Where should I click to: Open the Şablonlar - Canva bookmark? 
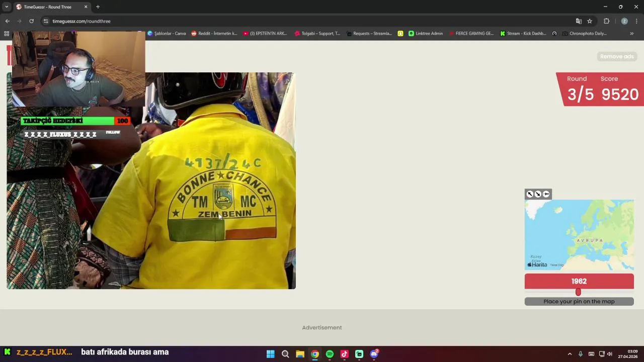coord(167,34)
